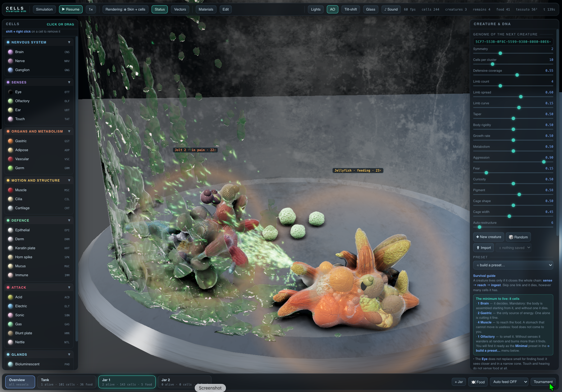This screenshot has height=392, width=562.
Task: Pick the Eye sense cell
Action: pos(39,92)
